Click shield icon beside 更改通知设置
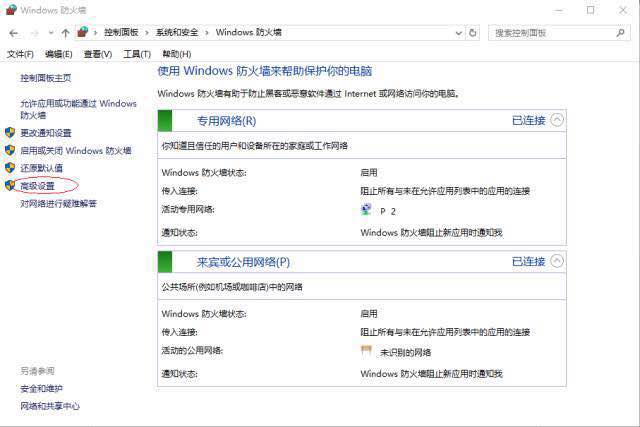This screenshot has height=427, width=640. [x=10, y=132]
